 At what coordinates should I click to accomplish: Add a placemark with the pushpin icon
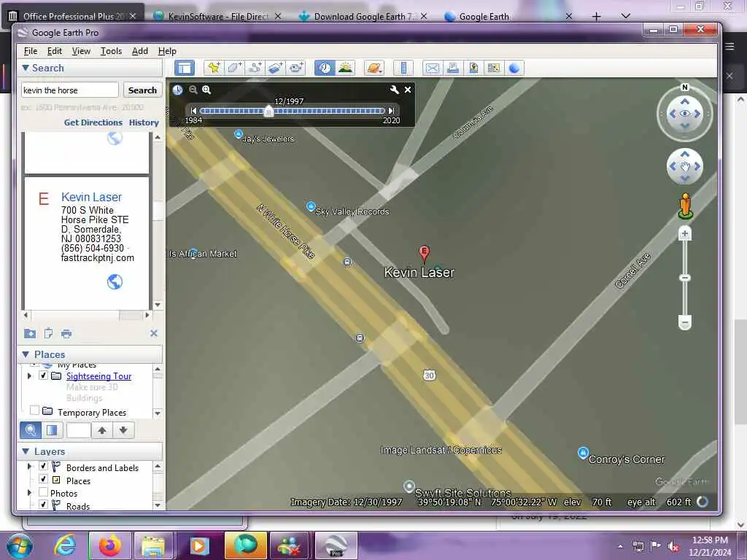(214, 68)
